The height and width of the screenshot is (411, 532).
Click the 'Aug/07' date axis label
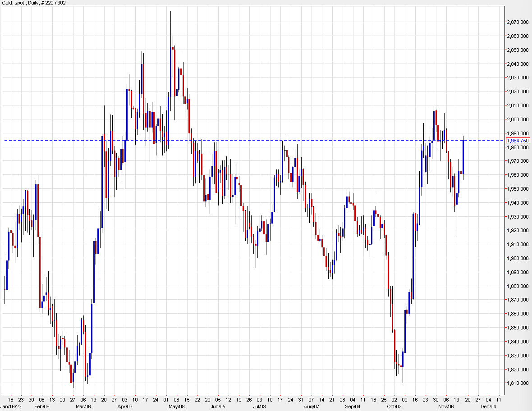point(312,406)
